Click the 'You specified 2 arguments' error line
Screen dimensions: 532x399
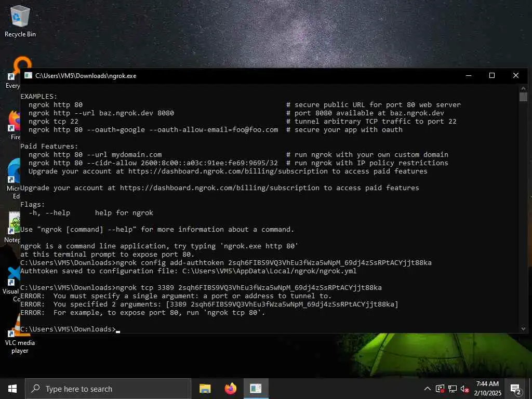coord(209,304)
